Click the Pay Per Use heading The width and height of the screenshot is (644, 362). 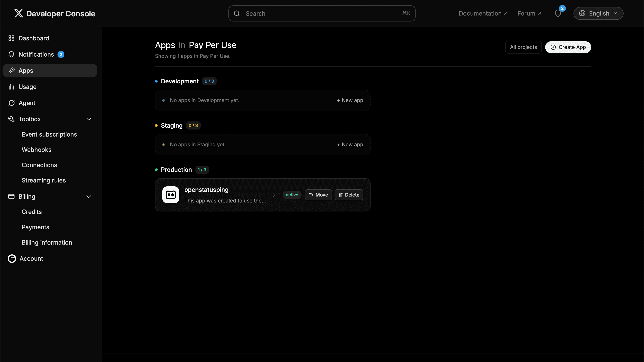click(x=213, y=45)
